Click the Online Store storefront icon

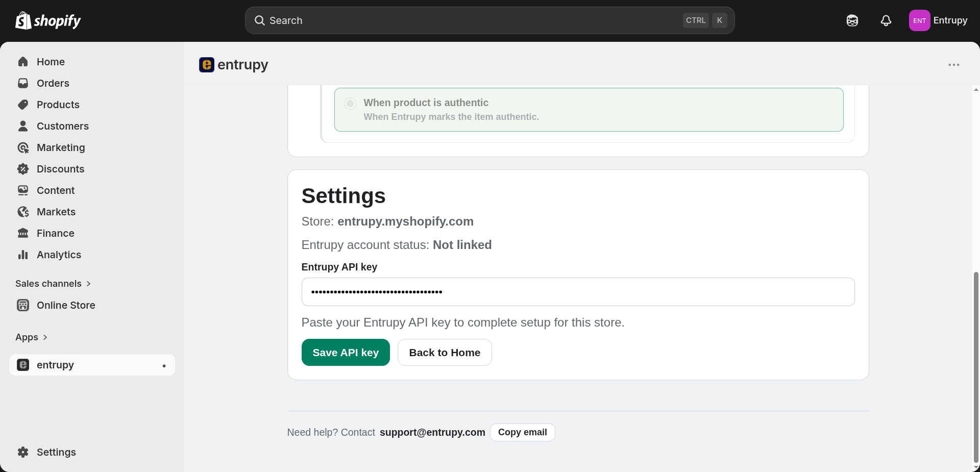click(23, 305)
